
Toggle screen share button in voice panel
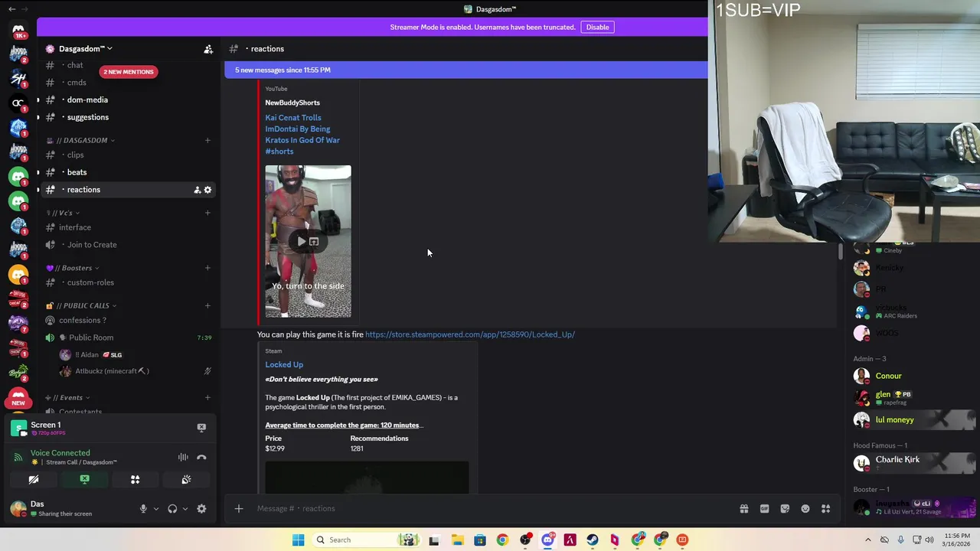(85, 480)
